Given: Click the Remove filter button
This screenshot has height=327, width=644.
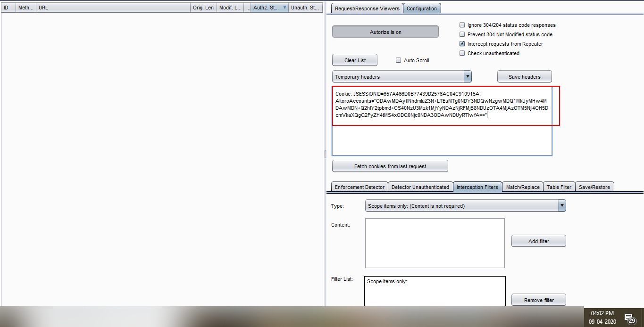Looking at the screenshot, I should (x=539, y=300).
